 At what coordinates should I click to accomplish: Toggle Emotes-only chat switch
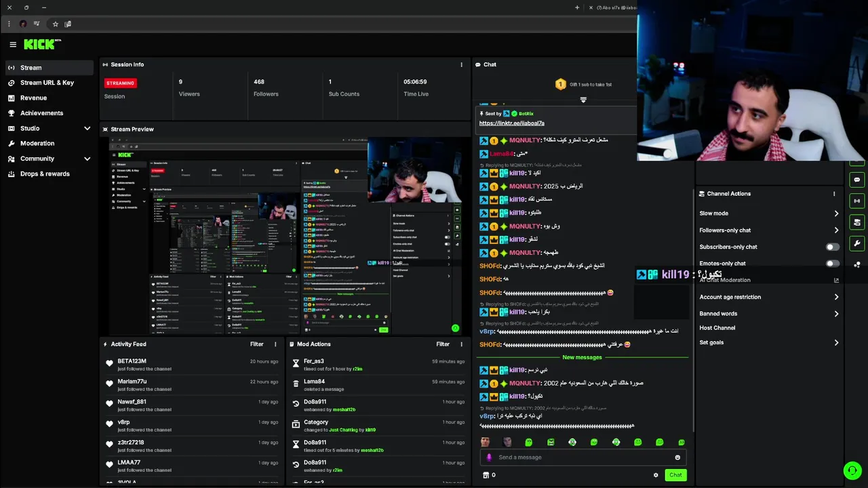832,264
